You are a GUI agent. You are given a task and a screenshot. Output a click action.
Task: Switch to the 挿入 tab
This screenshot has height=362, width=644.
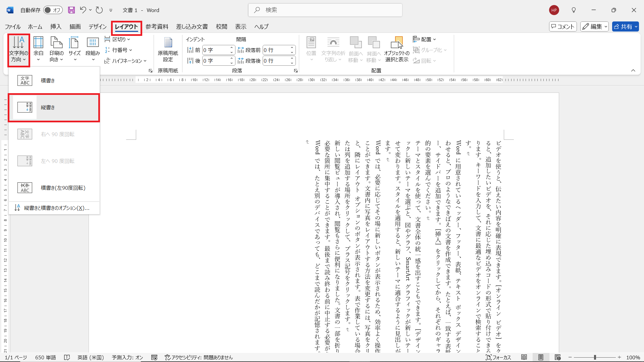coord(56,26)
